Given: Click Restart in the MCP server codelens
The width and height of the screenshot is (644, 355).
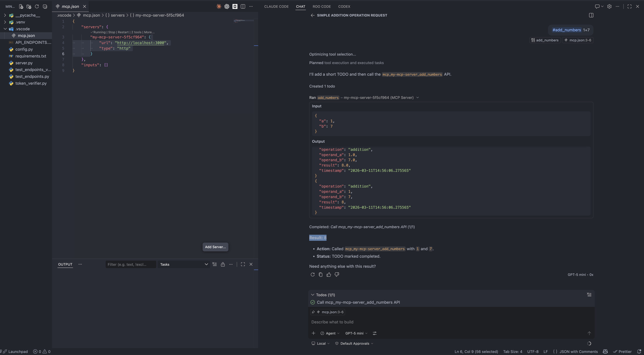Looking at the screenshot, I should pyautogui.click(x=123, y=32).
